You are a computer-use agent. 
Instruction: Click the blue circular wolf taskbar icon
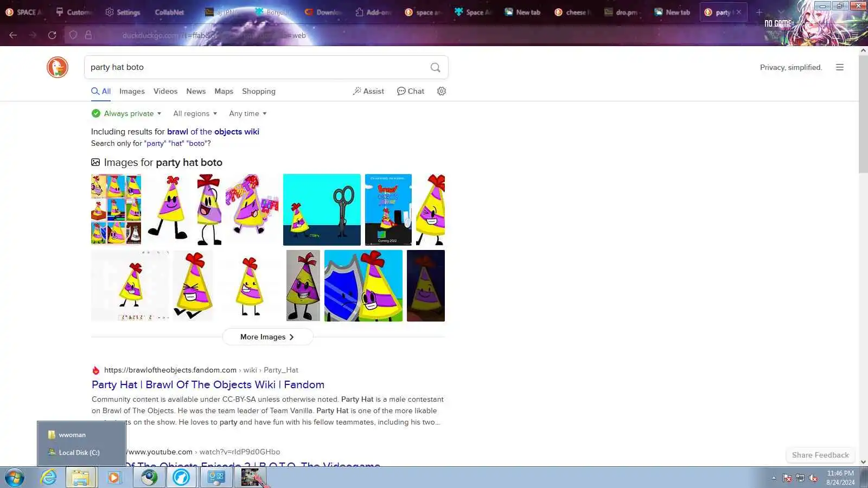pyautogui.click(x=181, y=478)
